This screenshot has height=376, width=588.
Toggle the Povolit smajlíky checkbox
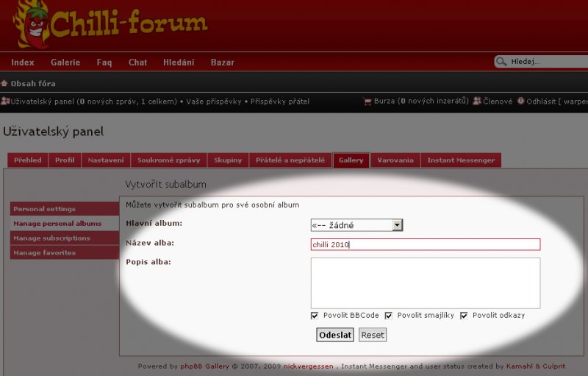(389, 316)
